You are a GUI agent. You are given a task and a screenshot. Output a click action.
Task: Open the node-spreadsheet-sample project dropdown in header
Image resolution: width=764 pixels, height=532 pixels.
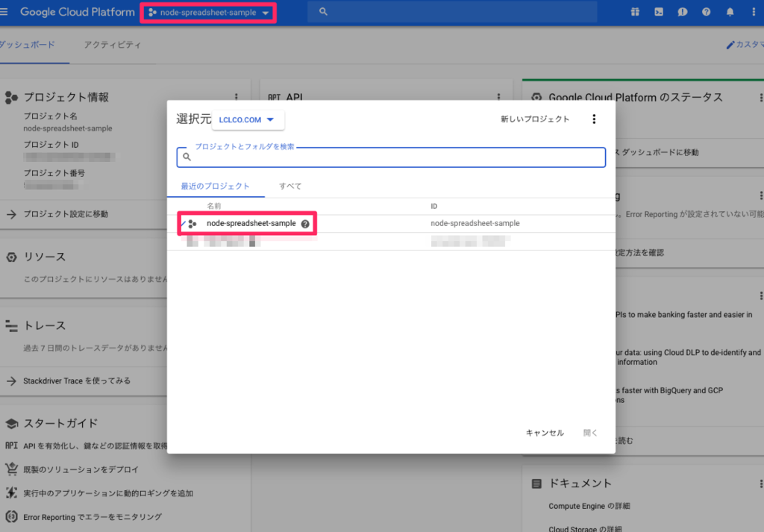(x=207, y=11)
